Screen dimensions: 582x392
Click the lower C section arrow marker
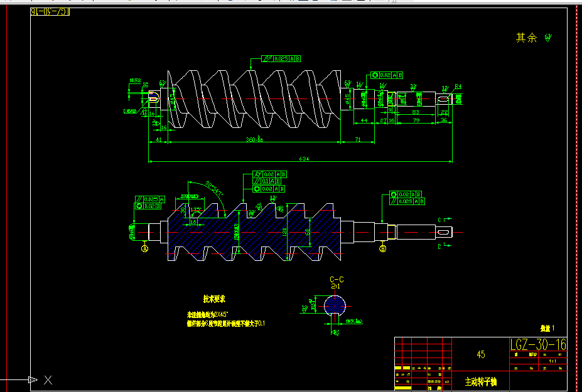(444, 246)
